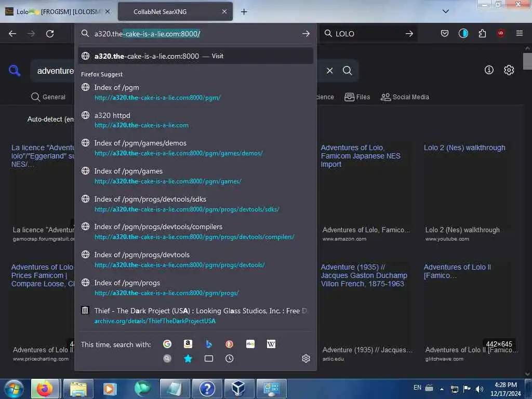532x399 pixels.
Task: Search this time with Bing
Action: (x=209, y=344)
